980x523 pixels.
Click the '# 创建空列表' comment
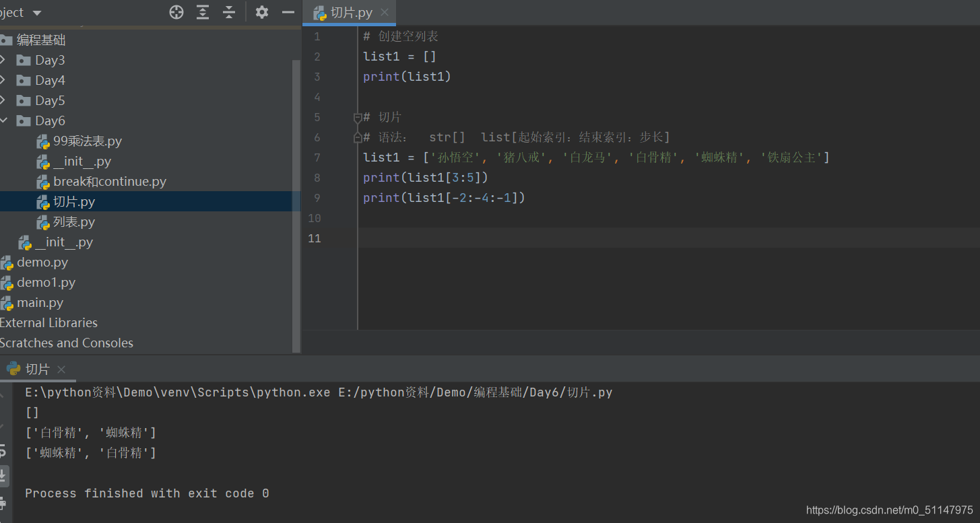click(x=401, y=36)
